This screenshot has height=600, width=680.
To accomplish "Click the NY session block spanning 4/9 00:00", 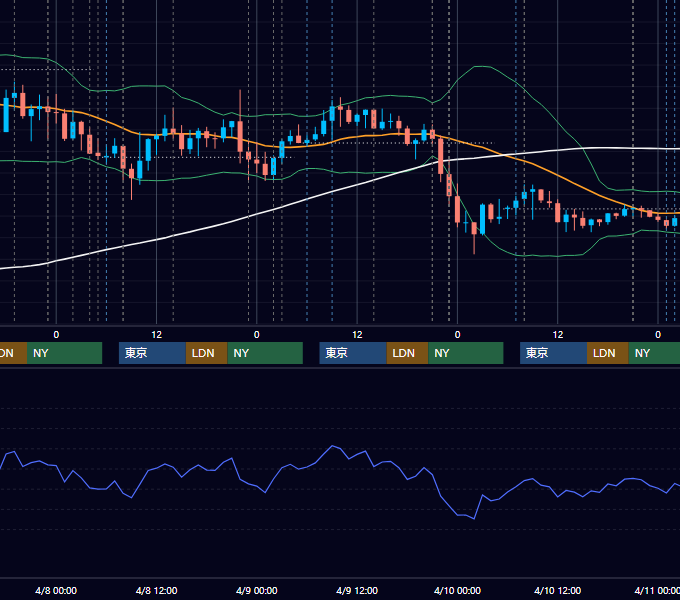I will pyautogui.click(x=265, y=353).
